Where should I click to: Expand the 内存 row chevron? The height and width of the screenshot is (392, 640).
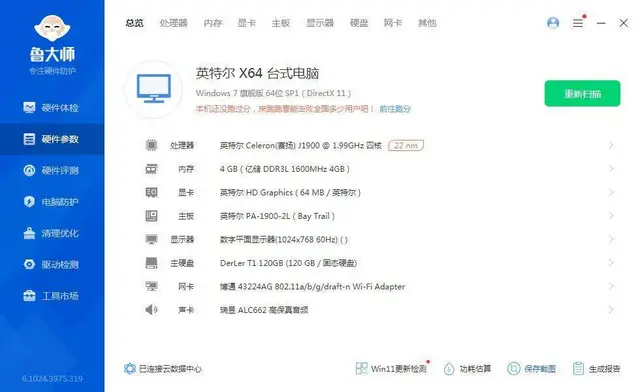click(611, 169)
